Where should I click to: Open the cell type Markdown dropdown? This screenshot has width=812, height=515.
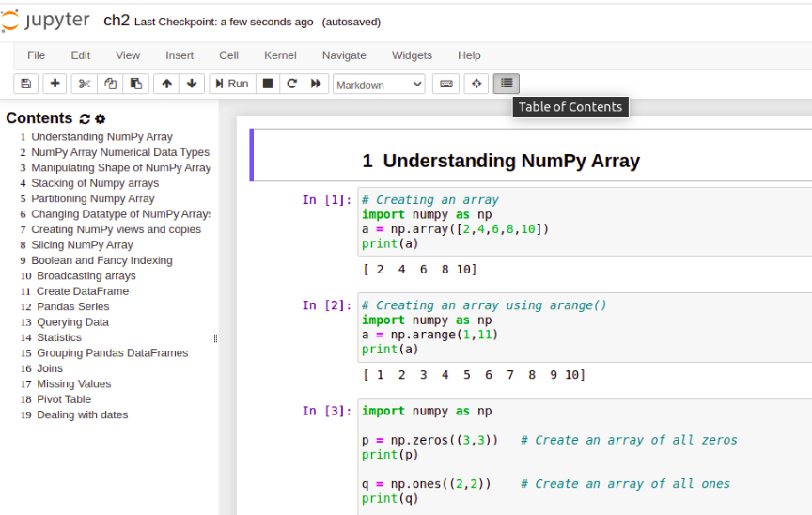(x=379, y=85)
